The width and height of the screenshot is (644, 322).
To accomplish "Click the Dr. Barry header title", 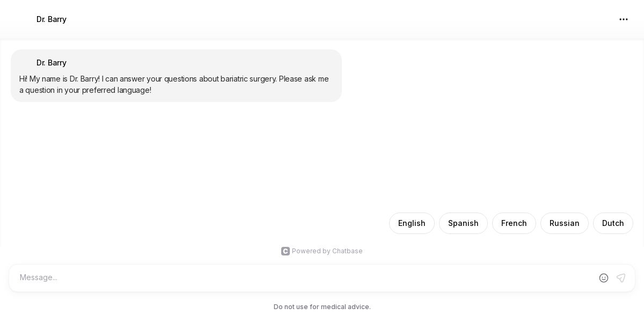I will pos(52,19).
